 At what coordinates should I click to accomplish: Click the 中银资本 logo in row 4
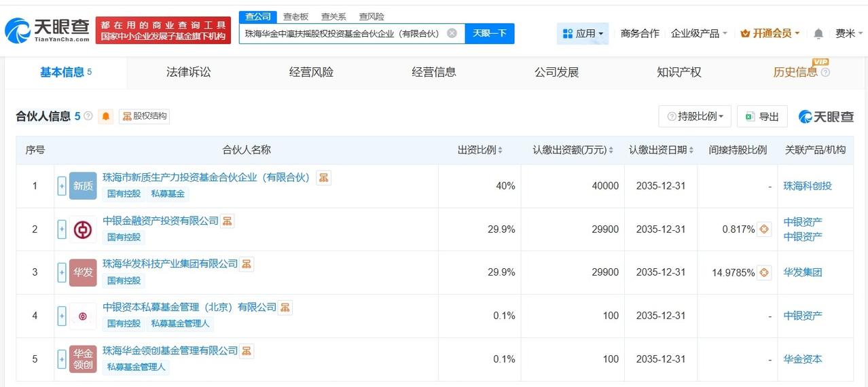[x=83, y=316]
